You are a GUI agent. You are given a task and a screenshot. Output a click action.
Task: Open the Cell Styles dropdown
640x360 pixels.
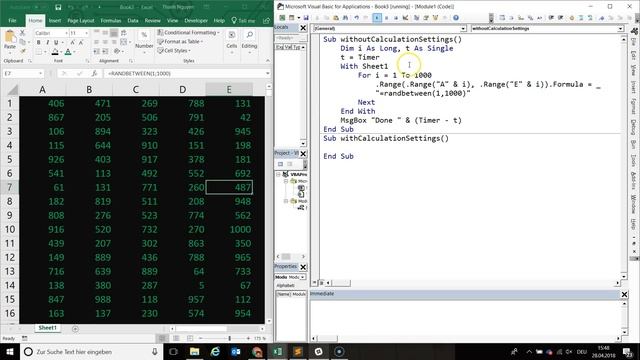[x=174, y=51]
